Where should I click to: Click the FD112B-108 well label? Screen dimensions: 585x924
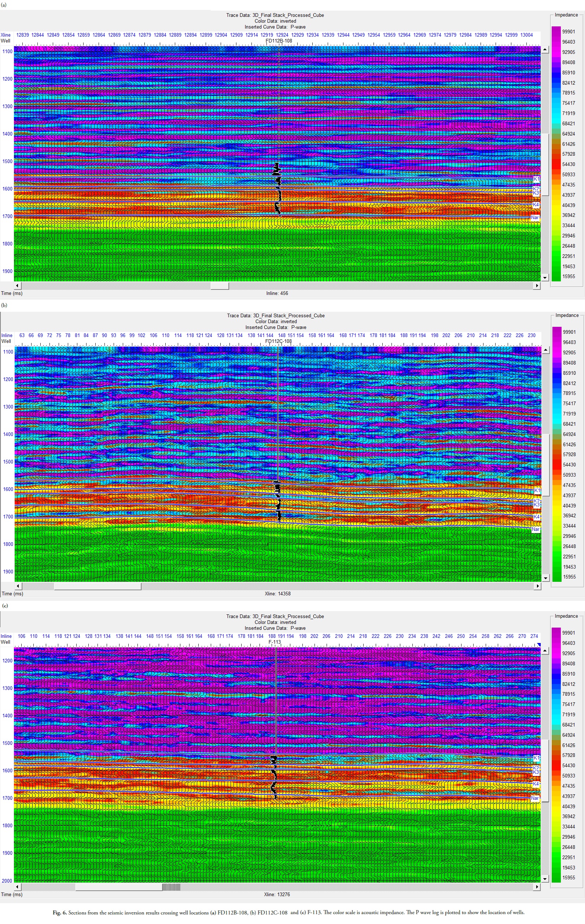pos(279,41)
